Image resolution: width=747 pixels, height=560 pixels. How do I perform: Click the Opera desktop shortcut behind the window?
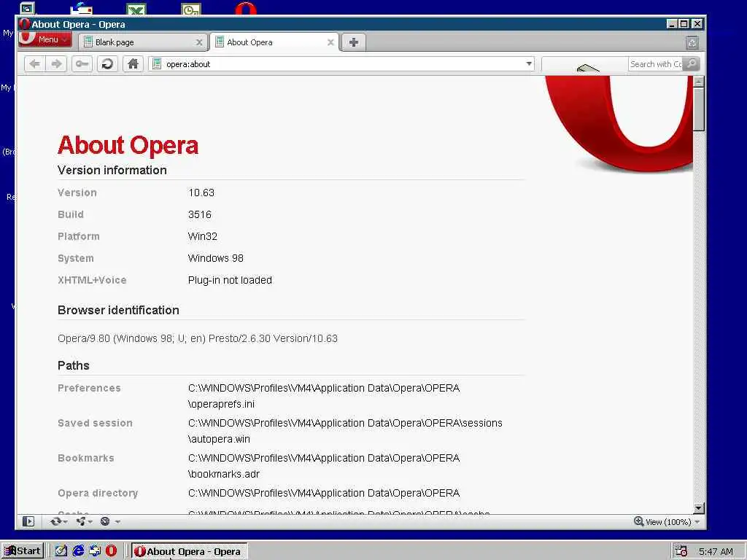(246, 8)
